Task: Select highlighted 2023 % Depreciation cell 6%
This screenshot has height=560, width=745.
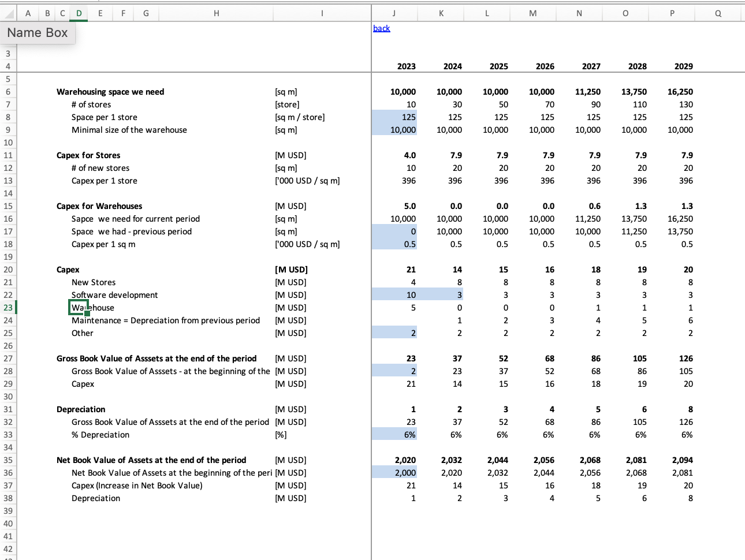Action: [394, 435]
